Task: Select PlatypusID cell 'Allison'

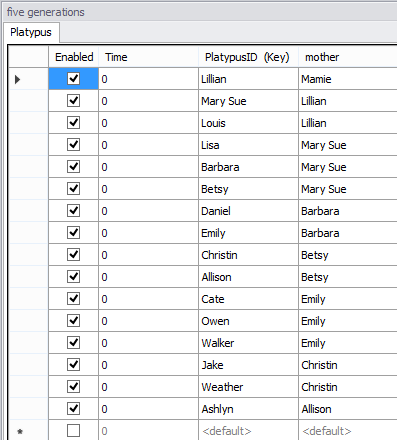Action: click(x=248, y=277)
